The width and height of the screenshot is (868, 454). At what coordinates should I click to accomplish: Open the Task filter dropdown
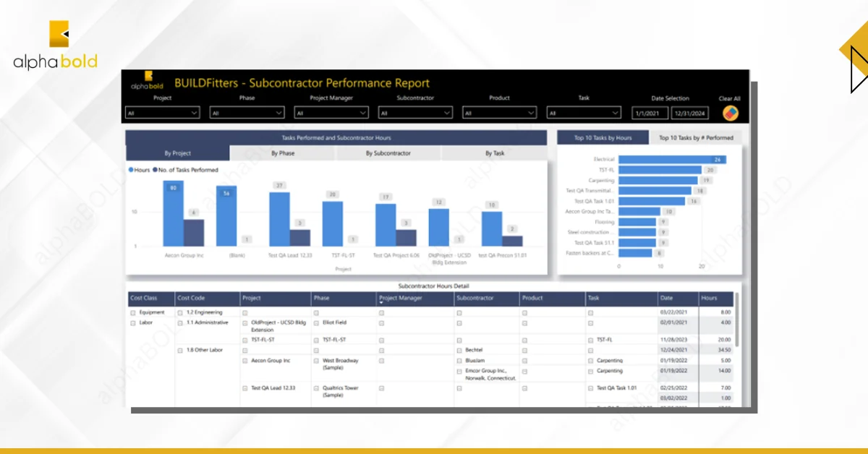pyautogui.click(x=584, y=113)
